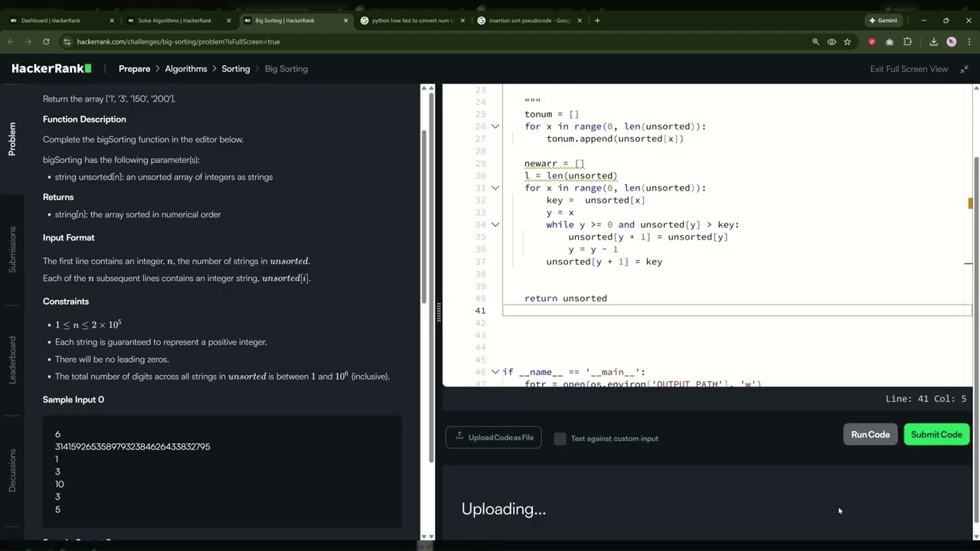Open a new browser tab
980x551 pixels.
[x=597, y=21]
